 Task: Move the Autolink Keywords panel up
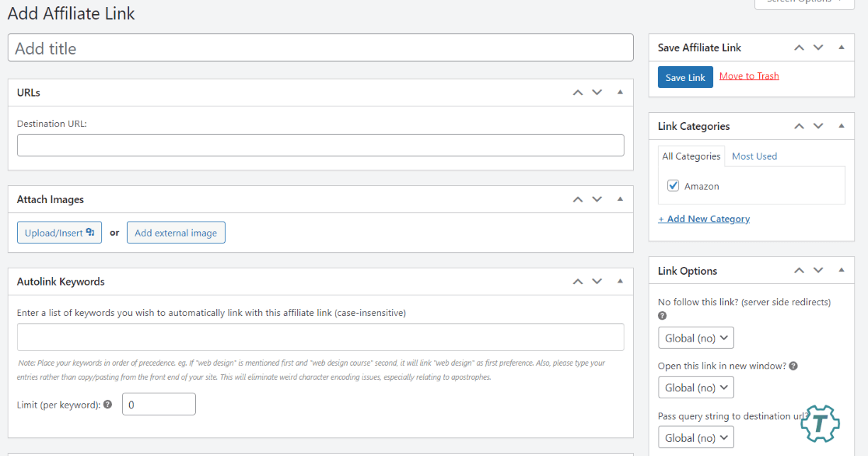click(577, 282)
